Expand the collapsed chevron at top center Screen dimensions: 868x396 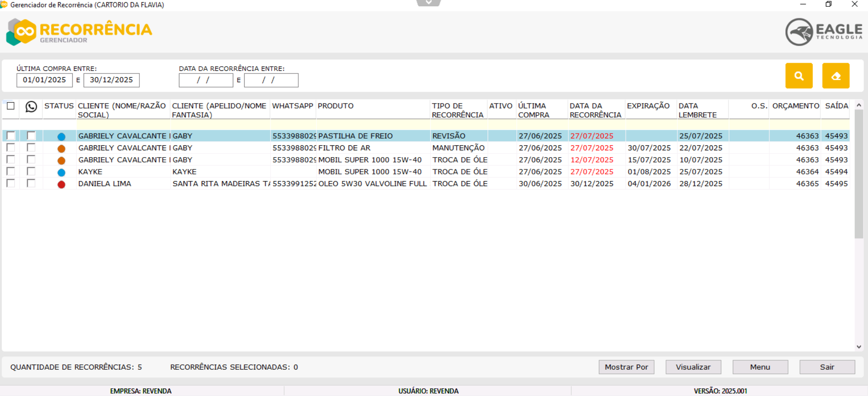[429, 3]
